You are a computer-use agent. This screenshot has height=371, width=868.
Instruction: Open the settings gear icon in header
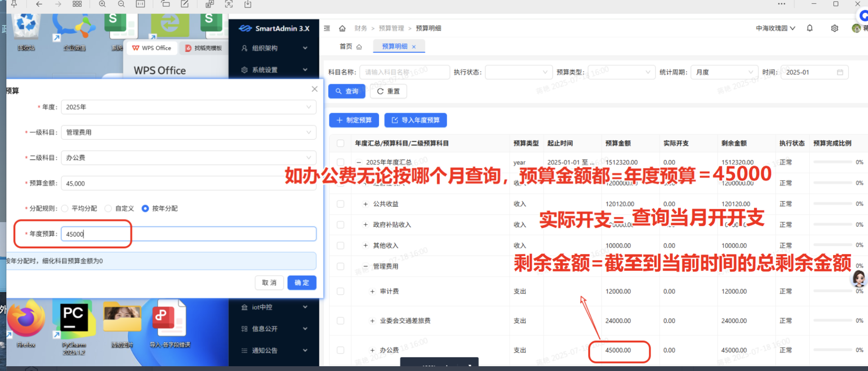pyautogui.click(x=835, y=28)
